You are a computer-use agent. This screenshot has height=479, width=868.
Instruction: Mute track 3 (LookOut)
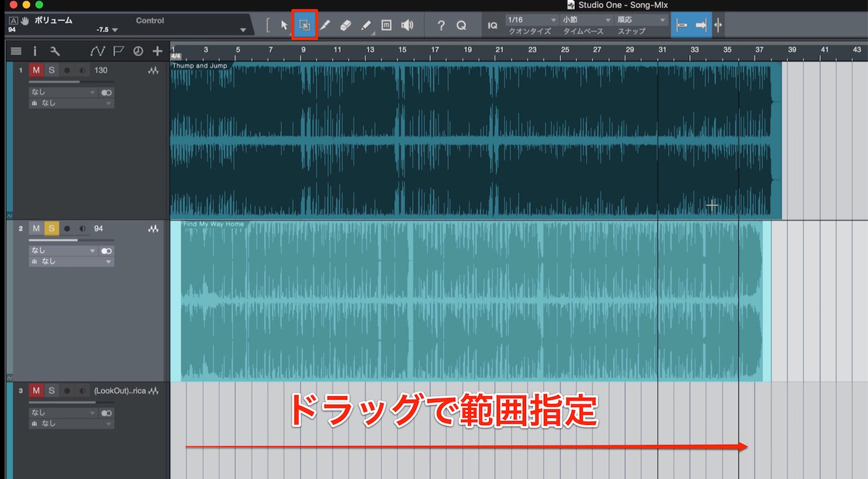pyautogui.click(x=36, y=390)
